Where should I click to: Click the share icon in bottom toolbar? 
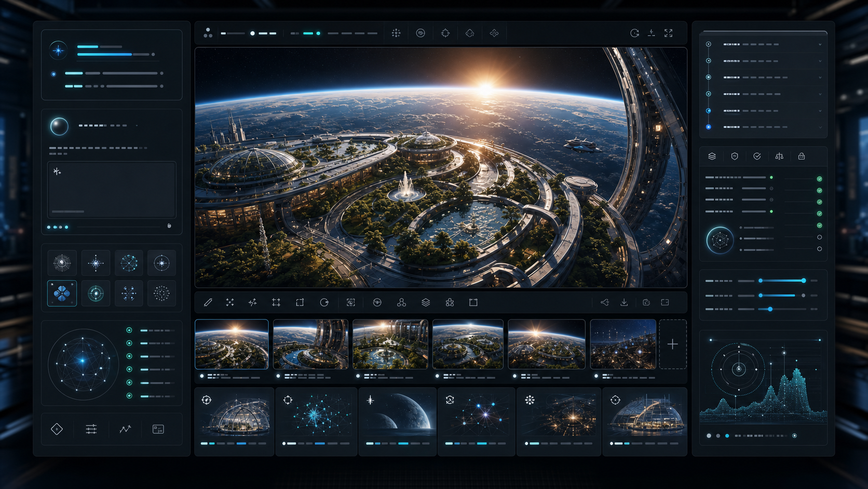click(x=605, y=302)
